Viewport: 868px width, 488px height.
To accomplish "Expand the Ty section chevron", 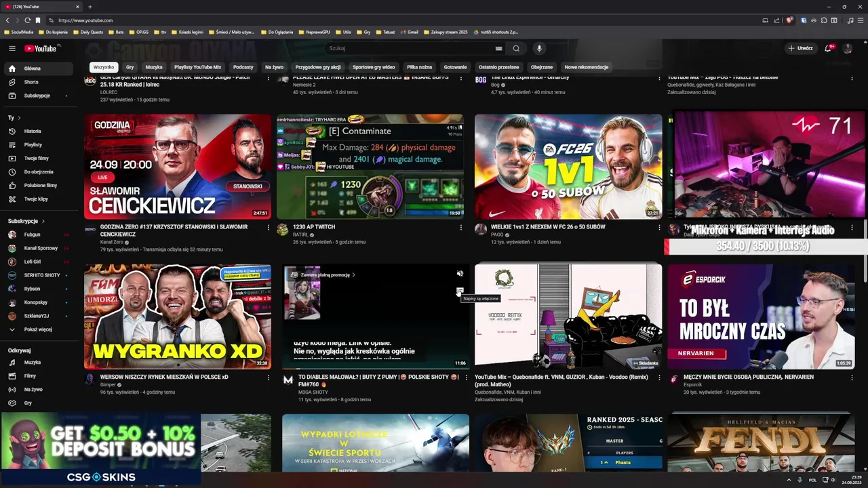I will (19, 118).
